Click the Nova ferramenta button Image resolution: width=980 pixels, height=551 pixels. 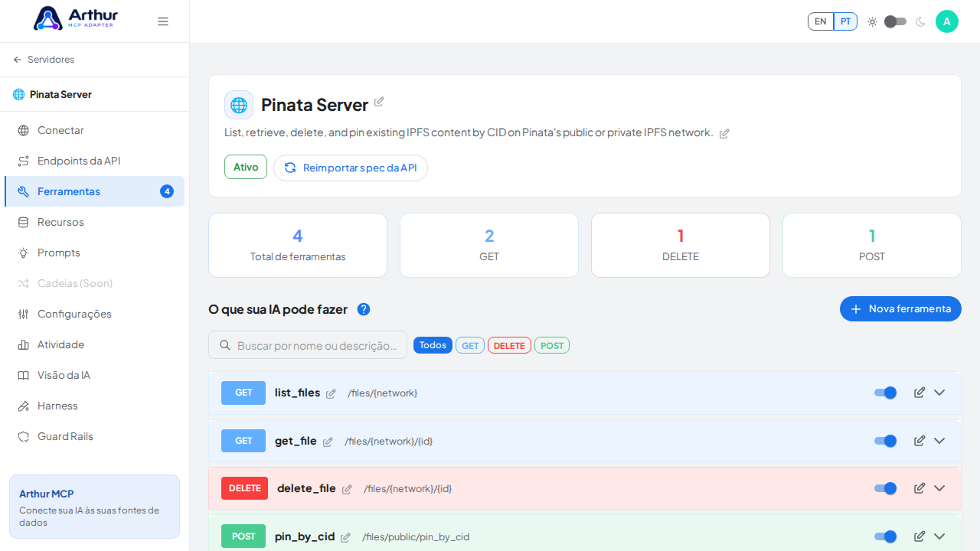[900, 308]
